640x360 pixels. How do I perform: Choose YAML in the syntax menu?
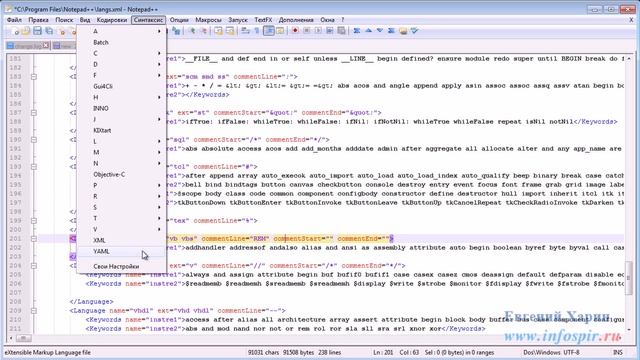tap(121, 252)
